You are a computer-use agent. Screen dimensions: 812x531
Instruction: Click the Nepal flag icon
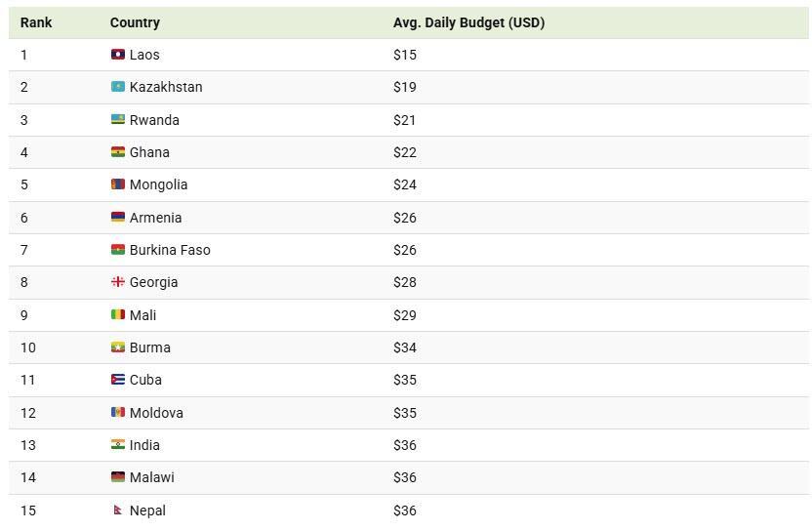coord(117,511)
